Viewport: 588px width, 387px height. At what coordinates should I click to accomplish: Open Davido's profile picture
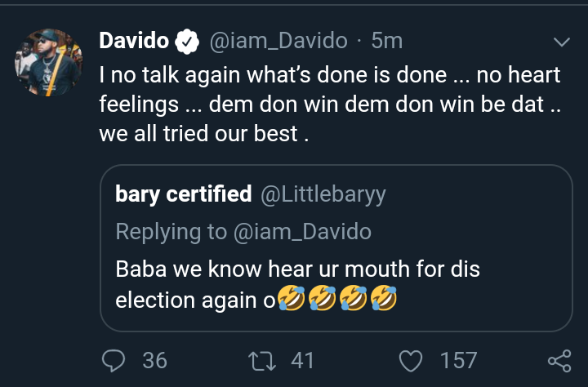click(x=50, y=63)
